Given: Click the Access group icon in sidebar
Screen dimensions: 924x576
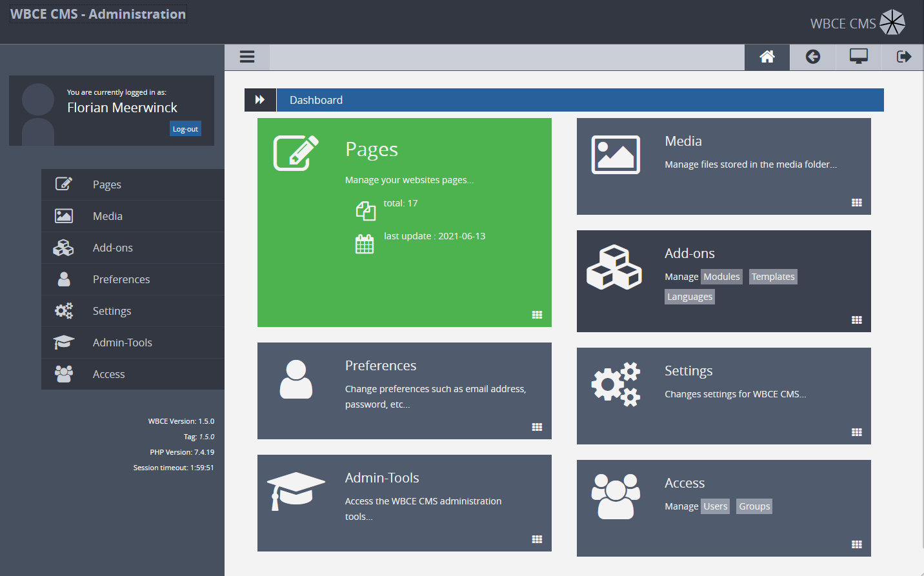Looking at the screenshot, I should [x=64, y=374].
